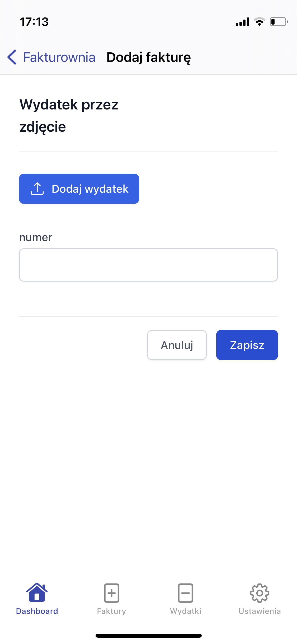This screenshot has height=644, width=297.
Task: Tap the Dashboard tab label
Action: (37, 611)
